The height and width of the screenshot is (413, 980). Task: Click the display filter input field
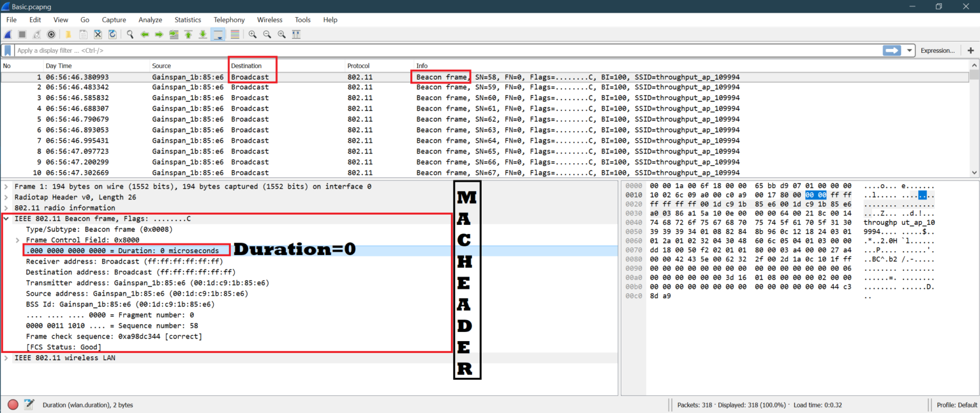(447, 50)
